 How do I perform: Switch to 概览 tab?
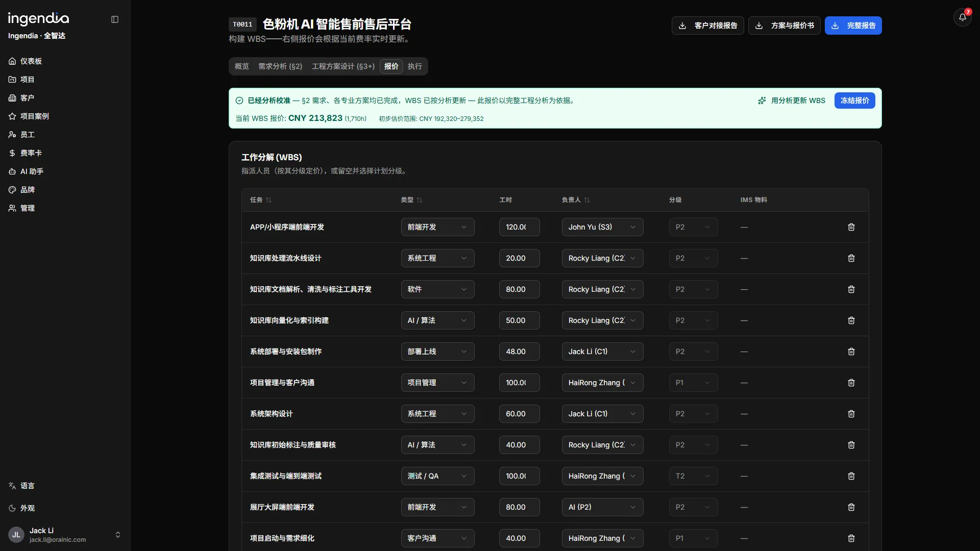pos(242,66)
